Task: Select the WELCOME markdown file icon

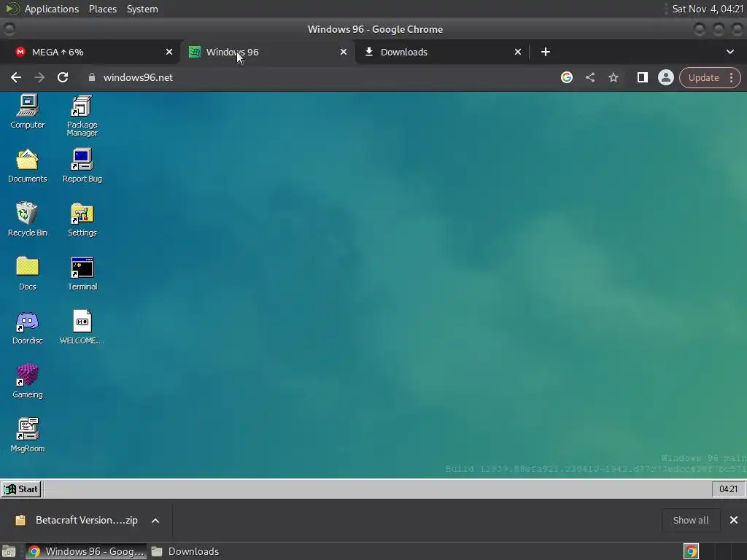Action: [x=82, y=327]
